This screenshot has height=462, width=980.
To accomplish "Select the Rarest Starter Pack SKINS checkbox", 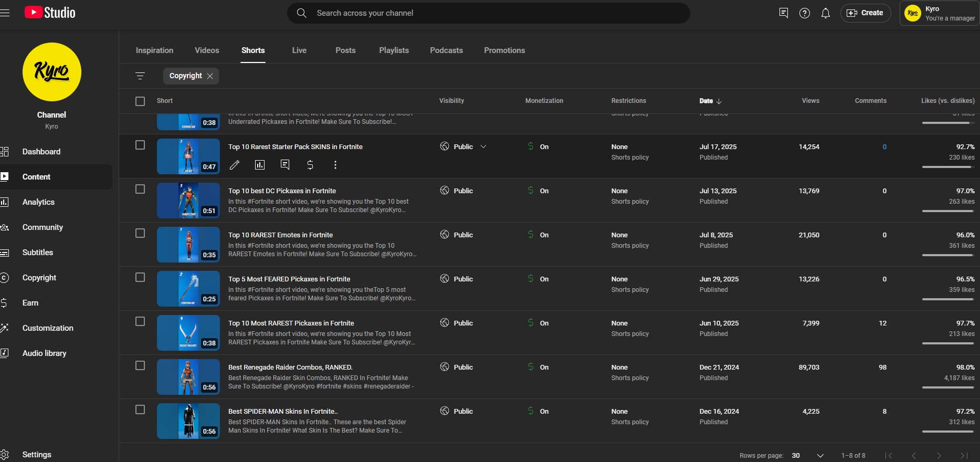I will pos(140,145).
